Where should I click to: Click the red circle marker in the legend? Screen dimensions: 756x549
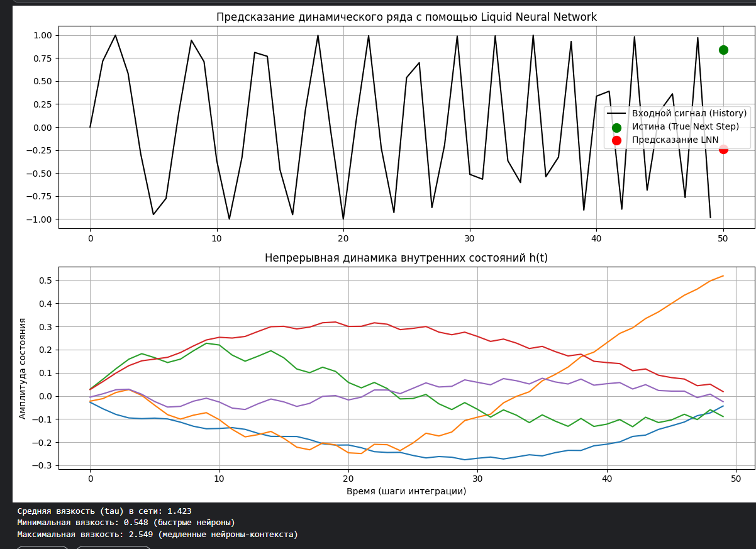coord(616,140)
